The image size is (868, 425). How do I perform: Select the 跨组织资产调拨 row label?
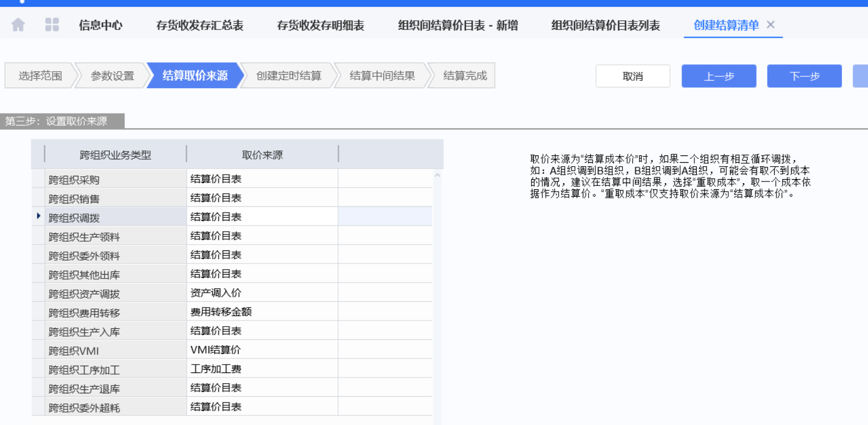(116, 293)
